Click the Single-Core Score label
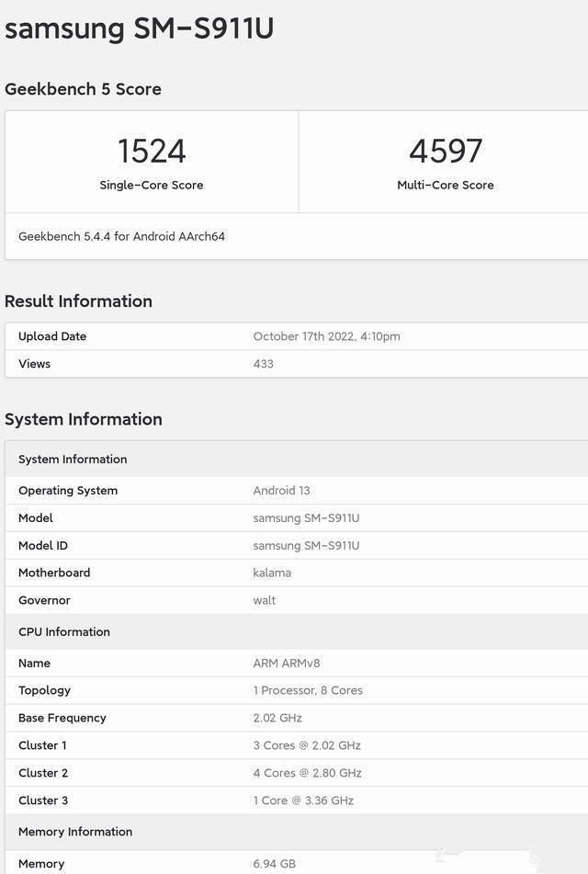The image size is (588, 874). 152,185
